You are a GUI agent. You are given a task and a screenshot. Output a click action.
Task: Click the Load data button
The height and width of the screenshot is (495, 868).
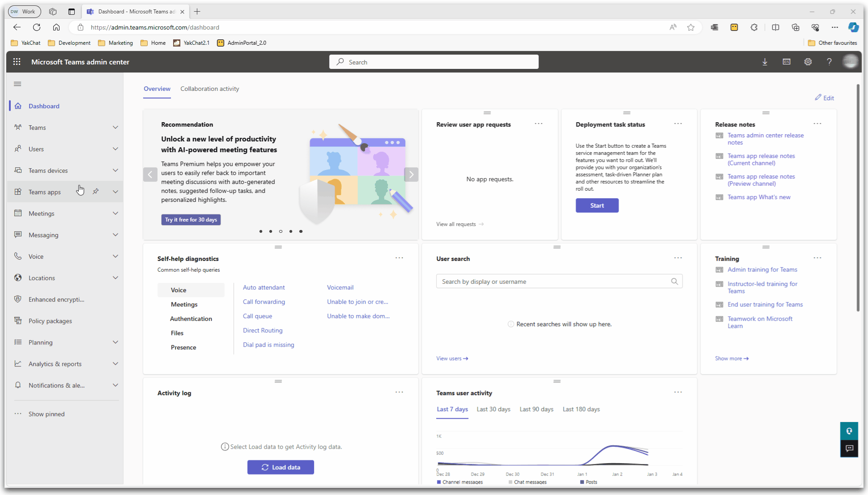pos(281,467)
